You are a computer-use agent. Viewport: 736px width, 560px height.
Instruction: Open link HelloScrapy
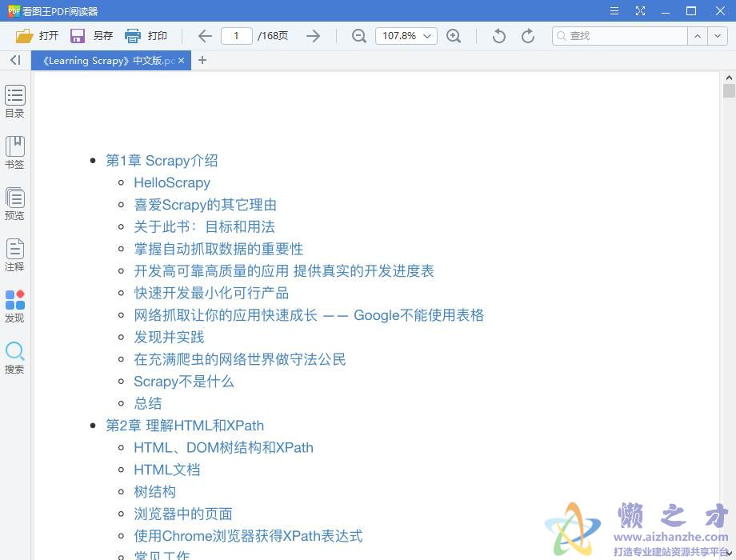pos(172,182)
